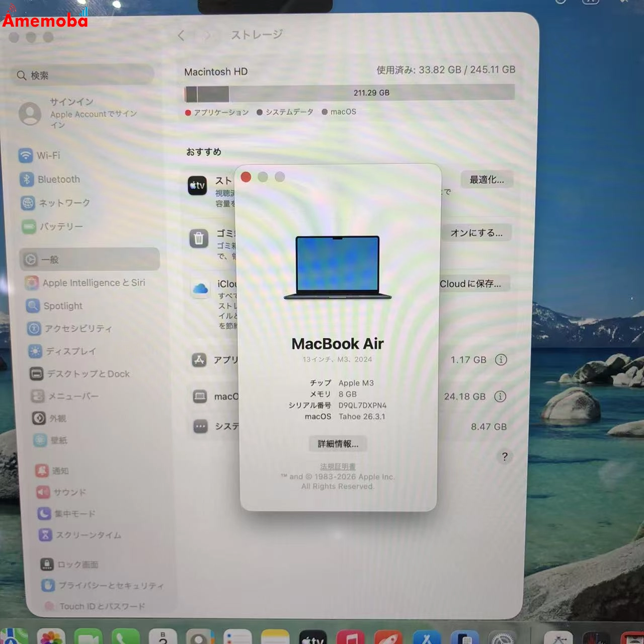Select アクセシビリティ in the sidebar
This screenshot has height=644, width=644.
coord(69,329)
